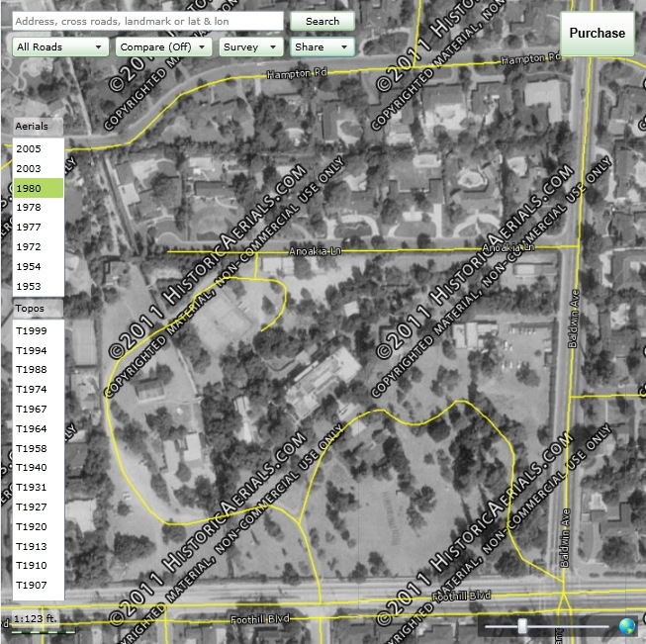Choose the T1967 topo map
Image resolution: width=646 pixels, height=644 pixels.
pyautogui.click(x=39, y=410)
